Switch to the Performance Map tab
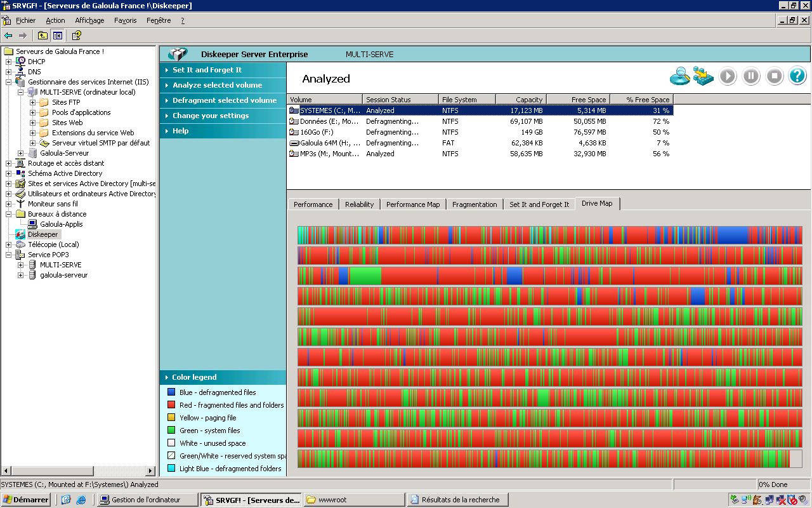The width and height of the screenshot is (812, 508). [412, 204]
